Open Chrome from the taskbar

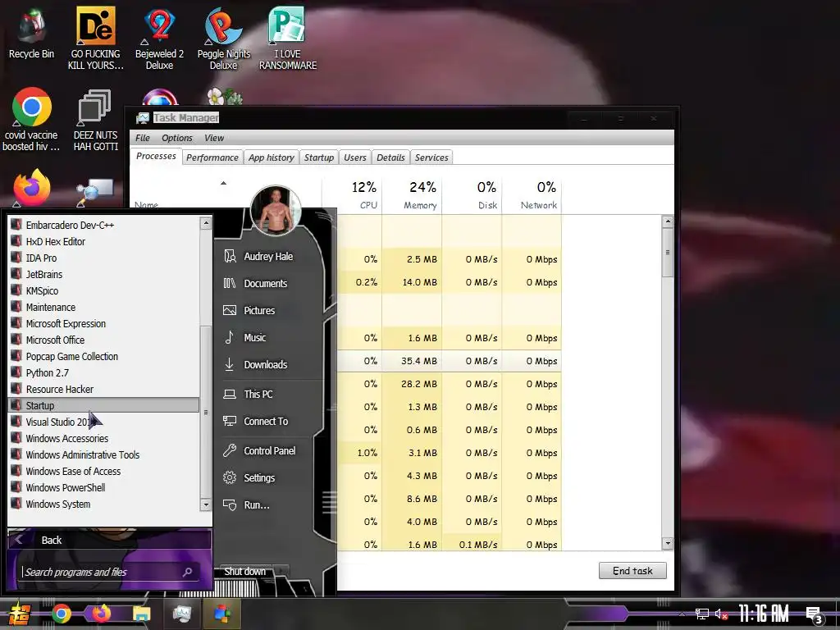[x=61, y=614]
